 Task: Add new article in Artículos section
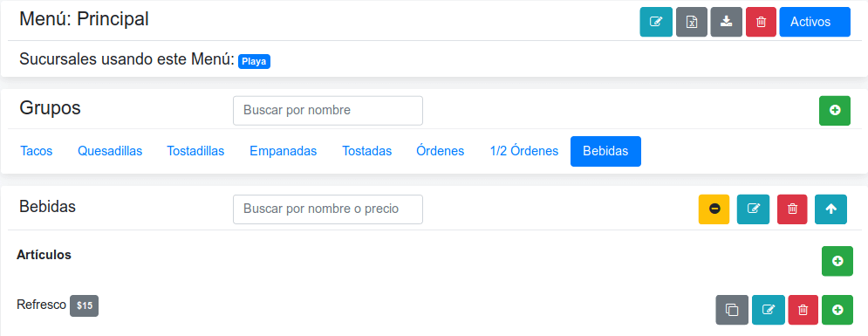point(837,261)
